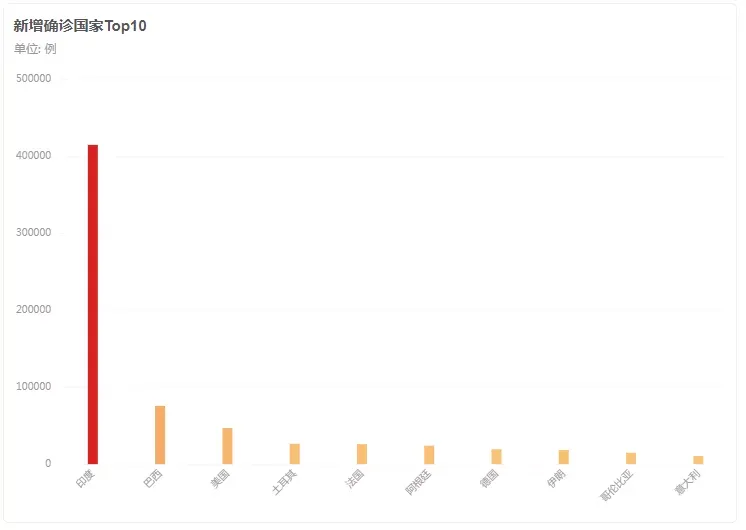This screenshot has width=746, height=530.
Task: Click the Germany (德国) bar
Action: (496, 456)
